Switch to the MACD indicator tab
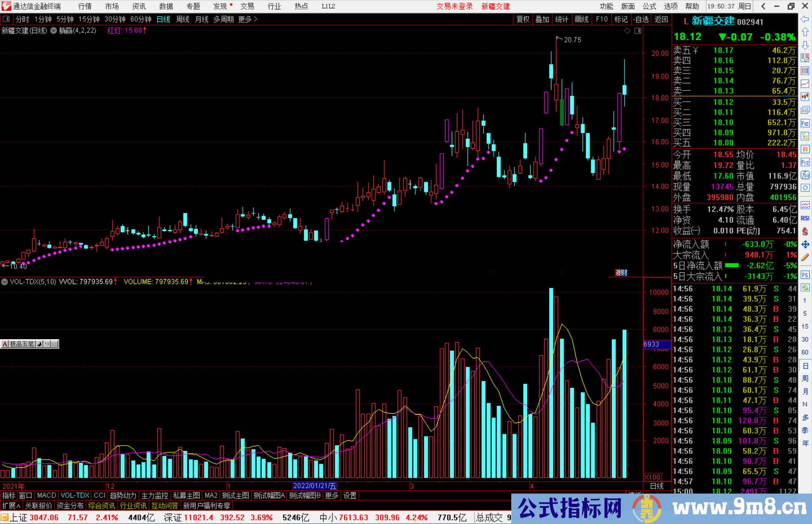 (x=46, y=495)
